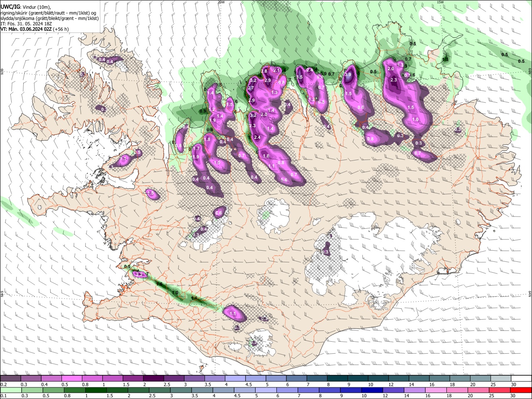The width and height of the screenshot is (532, 399).
Task: Click the lavender 4 mm snow legend swatch
Action: click(235, 379)
